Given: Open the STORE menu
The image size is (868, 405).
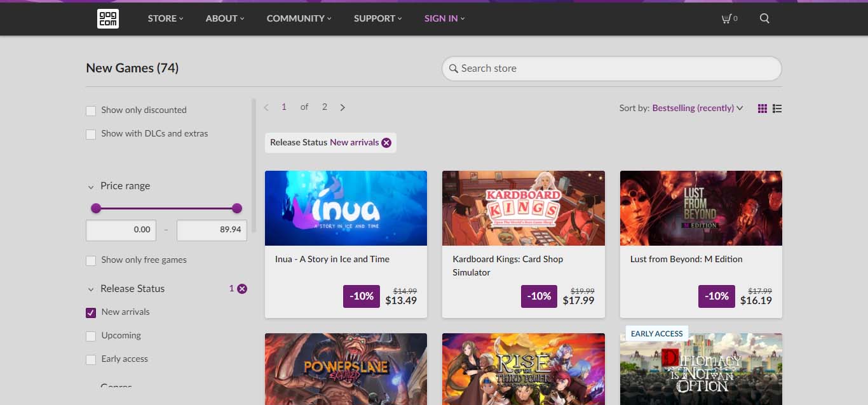Looking at the screenshot, I should pyautogui.click(x=165, y=18).
